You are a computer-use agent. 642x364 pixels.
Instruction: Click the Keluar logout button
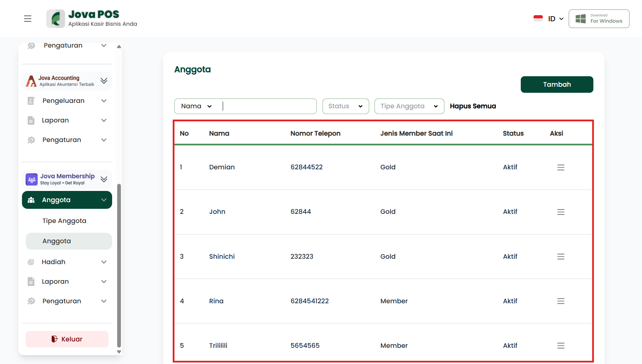pos(67,339)
